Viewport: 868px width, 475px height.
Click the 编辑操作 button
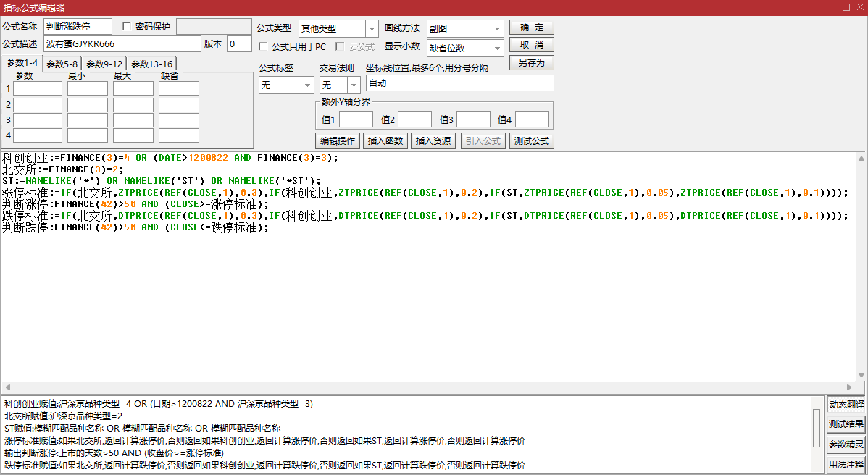338,141
